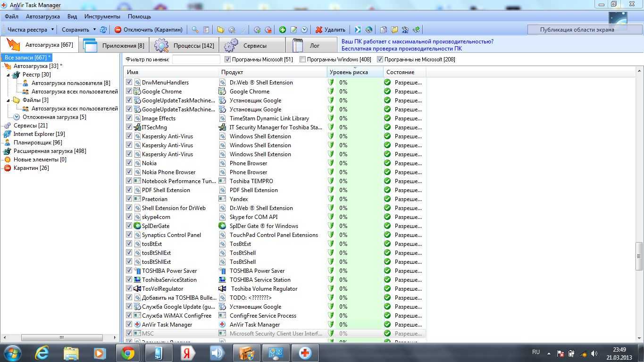
Task: Open the Сохранить dropdown arrow
Action: pos(94,29)
